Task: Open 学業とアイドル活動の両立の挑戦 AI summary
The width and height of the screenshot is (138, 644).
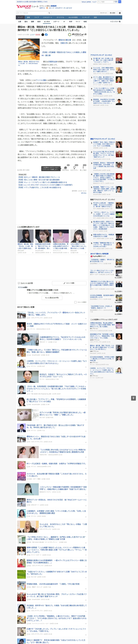Action: tap(40, 290)
